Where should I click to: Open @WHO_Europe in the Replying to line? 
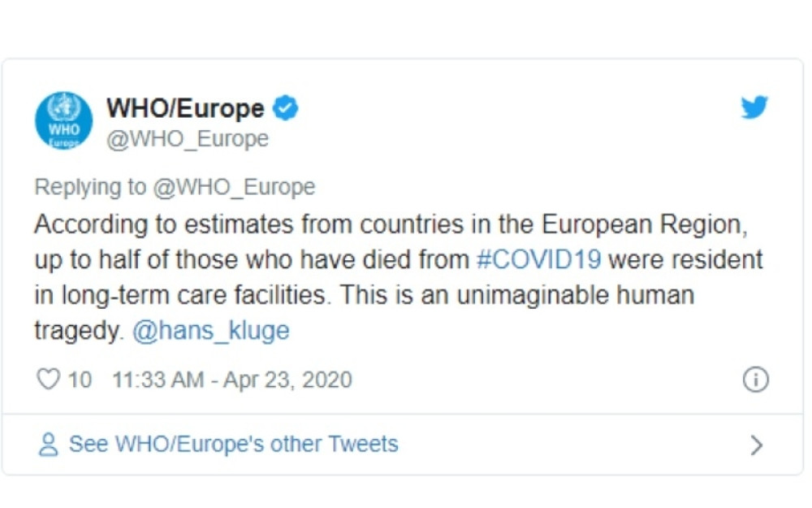click(x=233, y=187)
